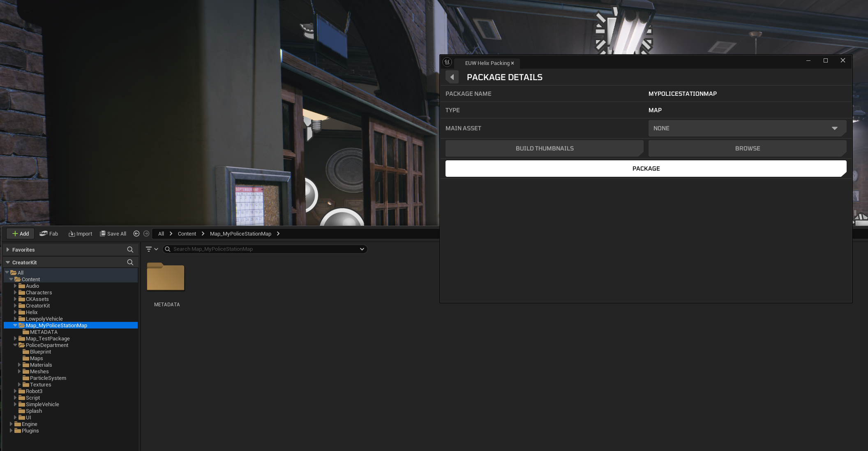Select Map_TestPackage in folder tree
Screen dimensions: 868x451
(48, 339)
